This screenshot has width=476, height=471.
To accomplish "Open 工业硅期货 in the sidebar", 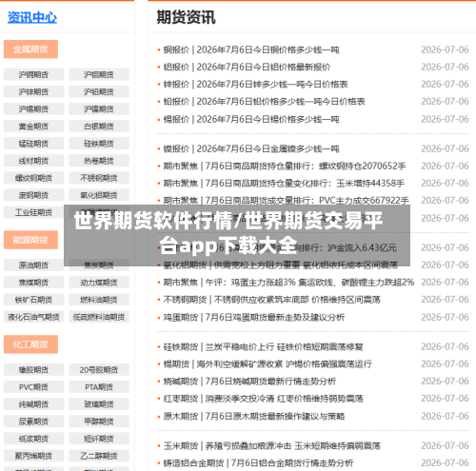I will pos(33,212).
